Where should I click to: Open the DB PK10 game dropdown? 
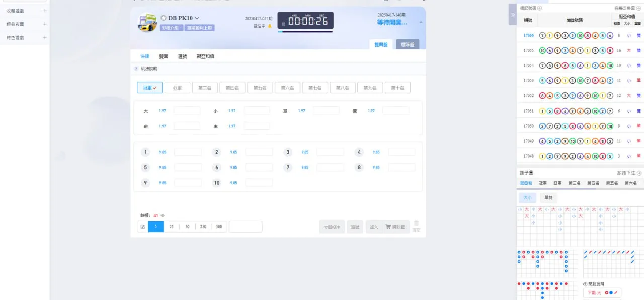tap(197, 18)
